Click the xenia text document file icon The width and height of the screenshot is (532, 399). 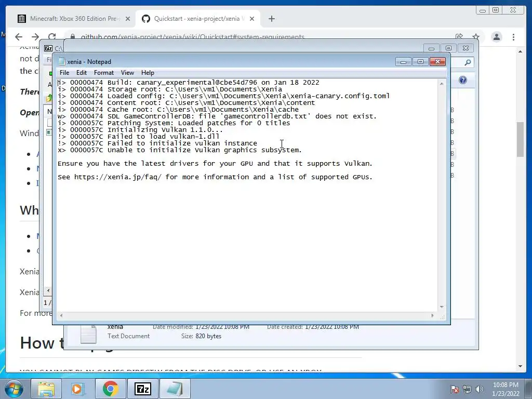[88, 334]
